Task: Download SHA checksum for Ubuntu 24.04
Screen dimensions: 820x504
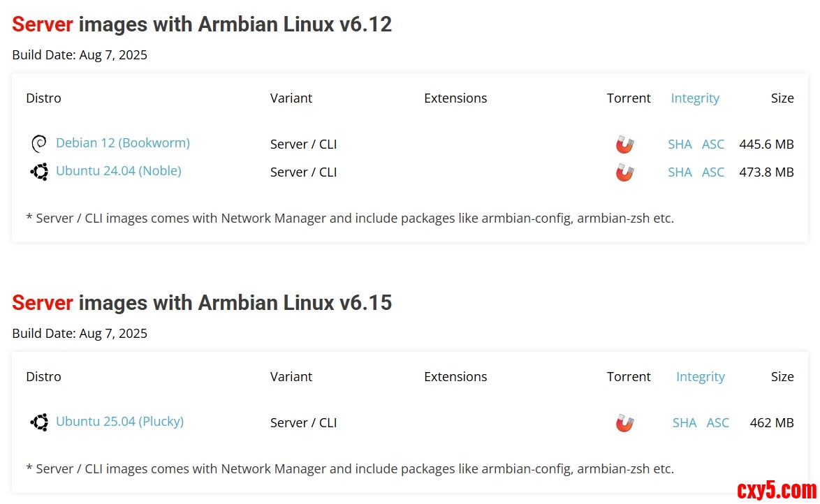Action: pos(680,172)
